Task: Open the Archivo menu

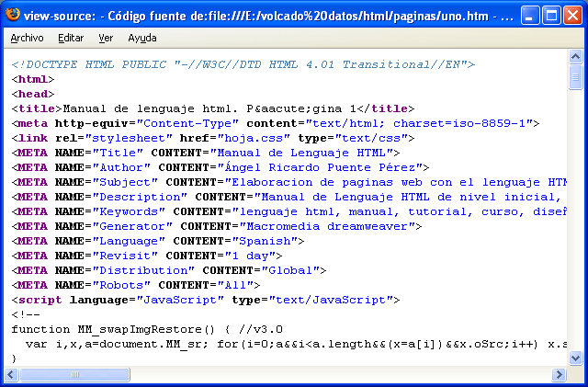Action: [x=27, y=38]
